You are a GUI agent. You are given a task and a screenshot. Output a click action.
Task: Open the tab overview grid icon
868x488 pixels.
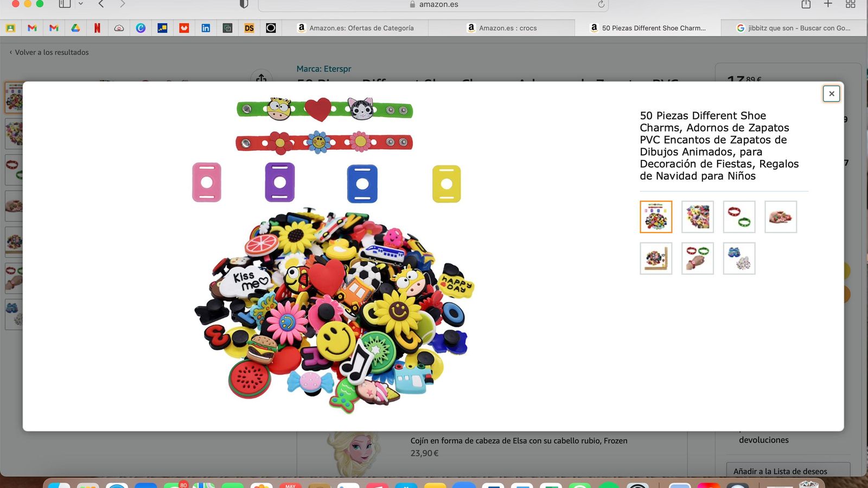850,4
